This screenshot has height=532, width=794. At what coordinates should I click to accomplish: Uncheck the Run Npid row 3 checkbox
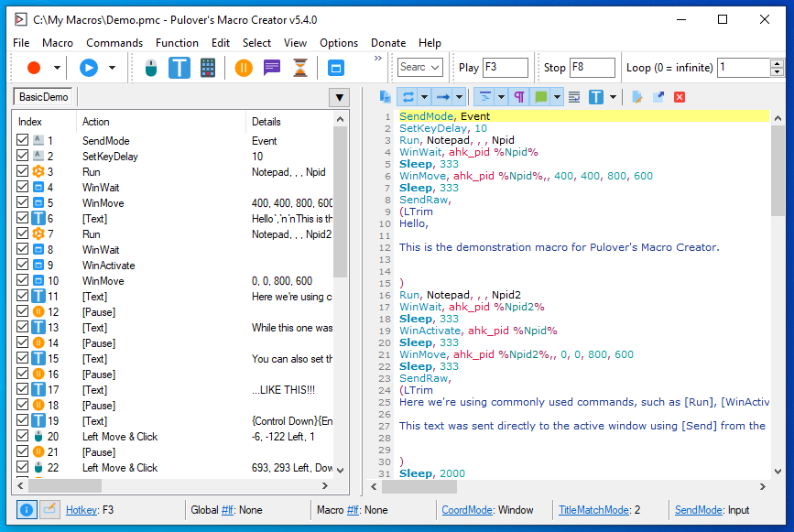pyautogui.click(x=22, y=171)
